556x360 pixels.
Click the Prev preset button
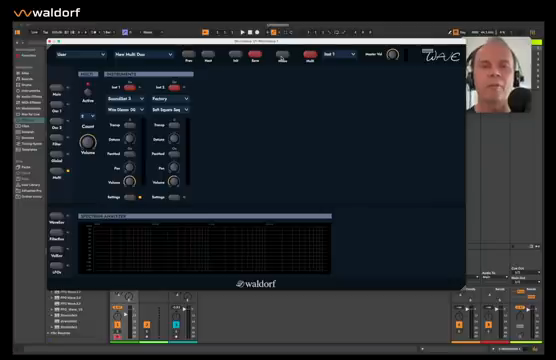[189, 54]
